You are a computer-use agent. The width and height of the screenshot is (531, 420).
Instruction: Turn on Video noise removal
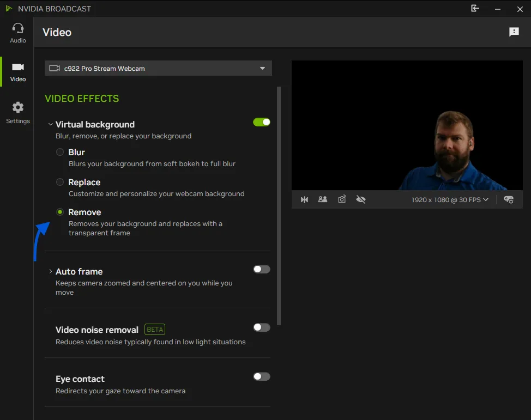(x=262, y=327)
